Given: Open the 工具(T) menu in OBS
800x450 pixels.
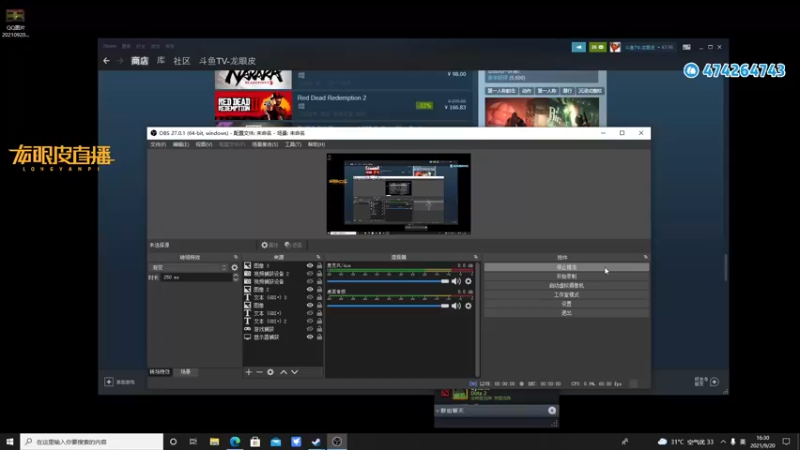Looking at the screenshot, I should [x=293, y=144].
